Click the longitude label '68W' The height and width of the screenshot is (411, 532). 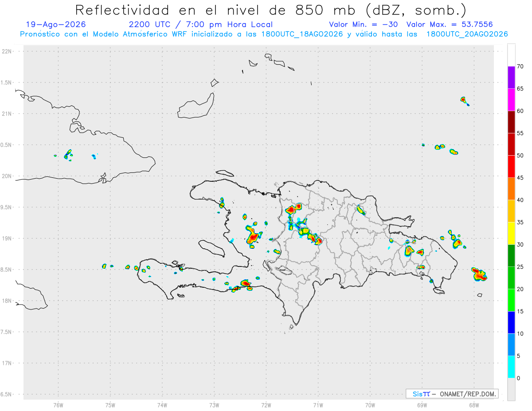[474, 405]
